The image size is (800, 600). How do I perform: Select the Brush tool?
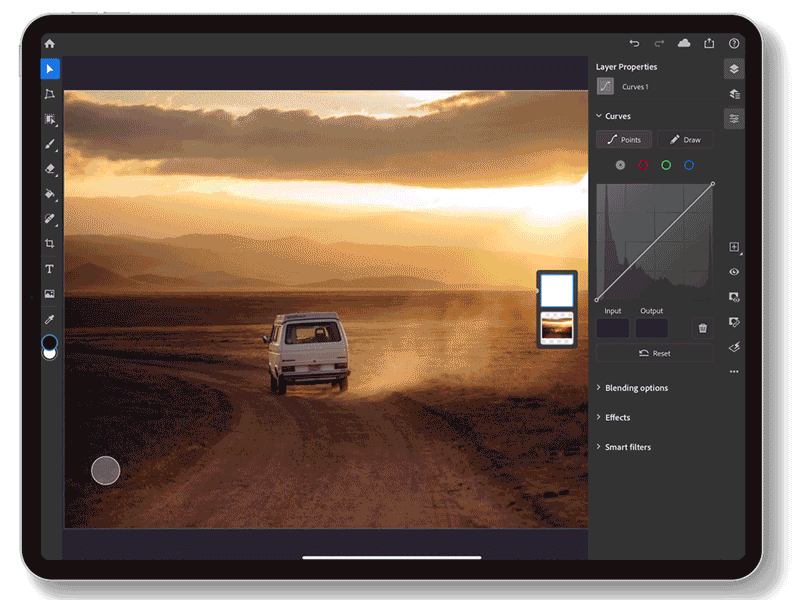[x=48, y=144]
